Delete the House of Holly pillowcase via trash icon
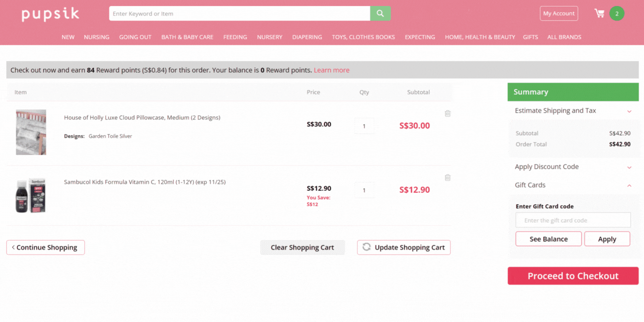The height and width of the screenshot is (322, 644). click(448, 113)
